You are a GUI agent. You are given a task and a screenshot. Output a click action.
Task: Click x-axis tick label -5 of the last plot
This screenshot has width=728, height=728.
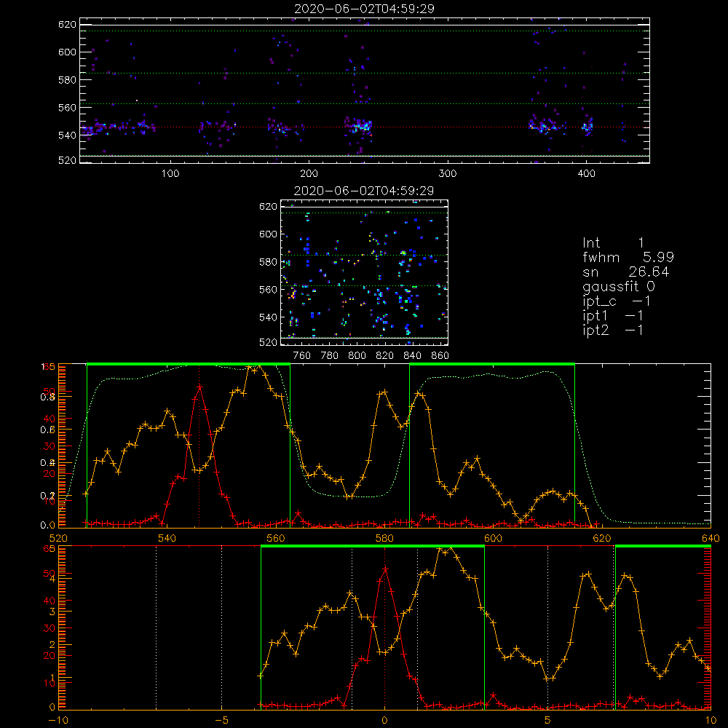tap(221, 721)
